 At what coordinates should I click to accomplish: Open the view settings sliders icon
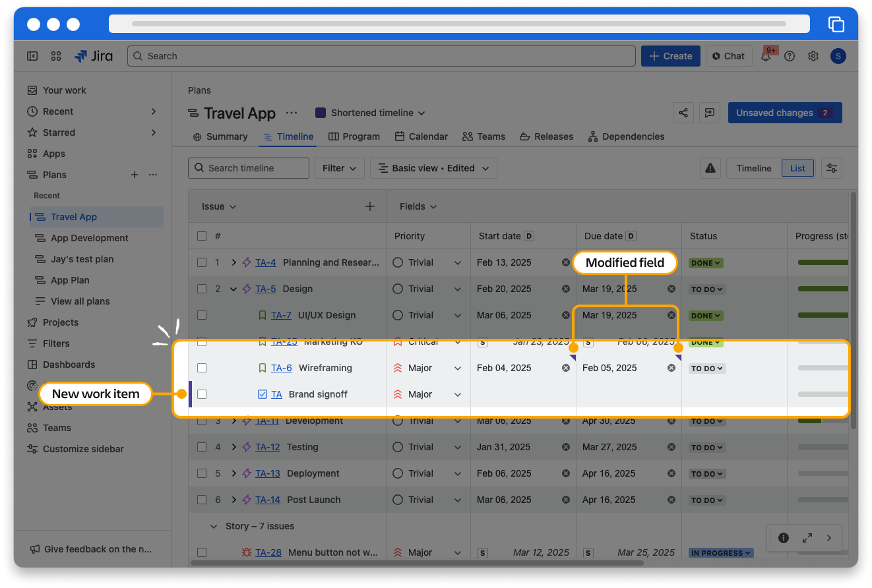coord(832,168)
